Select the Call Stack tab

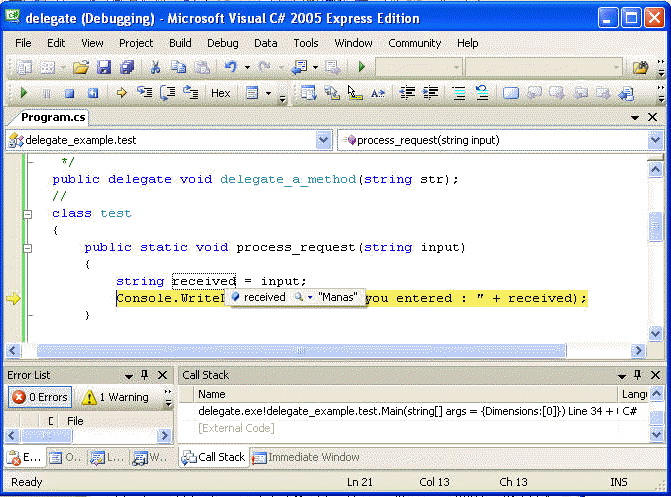coord(213,457)
